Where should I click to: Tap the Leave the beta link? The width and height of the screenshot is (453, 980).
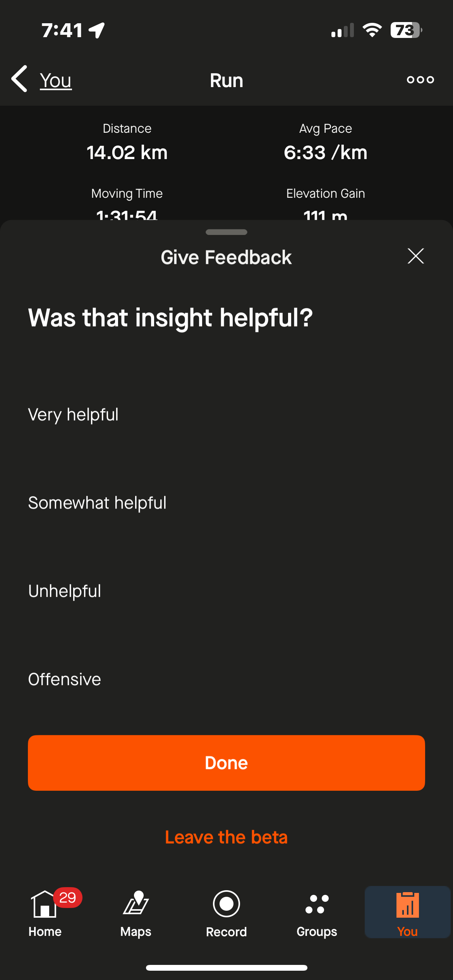[226, 837]
